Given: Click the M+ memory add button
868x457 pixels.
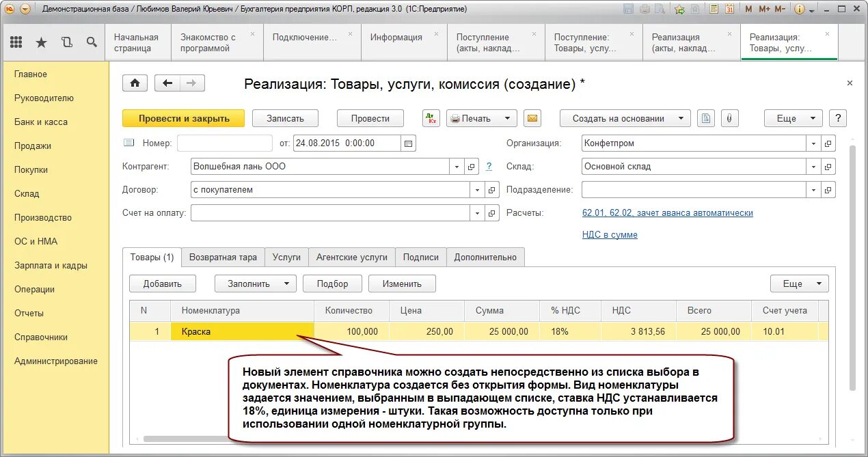Looking at the screenshot, I should click(x=764, y=10).
